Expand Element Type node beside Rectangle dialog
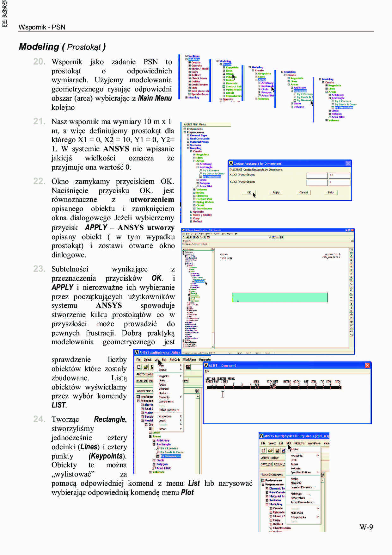Viewport: 392px width, 555px height. coord(188,135)
